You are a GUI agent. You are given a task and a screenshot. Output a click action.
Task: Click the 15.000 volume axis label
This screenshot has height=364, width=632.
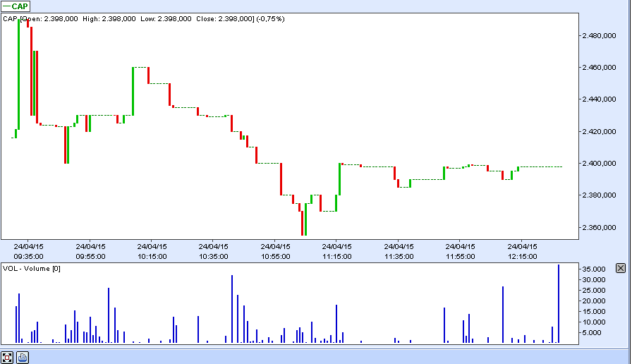[594, 311]
